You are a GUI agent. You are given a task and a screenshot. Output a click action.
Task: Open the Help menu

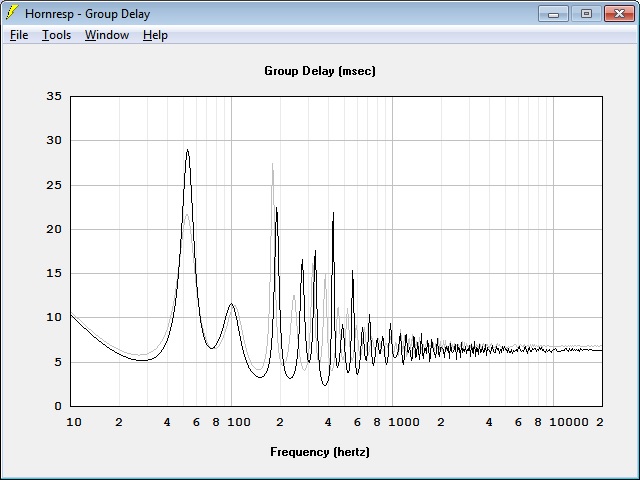click(x=155, y=35)
